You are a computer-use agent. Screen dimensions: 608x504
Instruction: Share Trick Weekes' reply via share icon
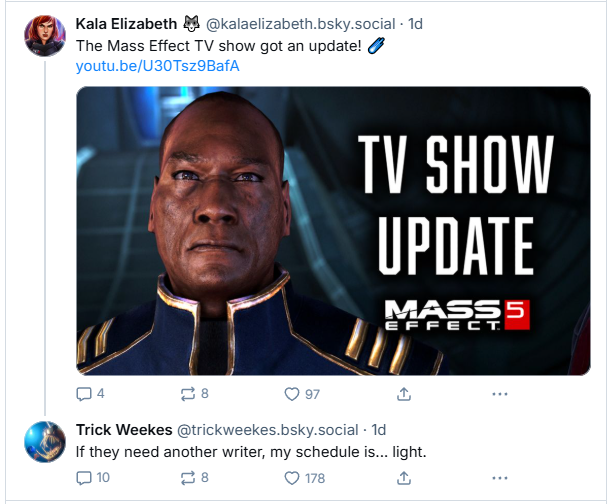pyautogui.click(x=404, y=478)
